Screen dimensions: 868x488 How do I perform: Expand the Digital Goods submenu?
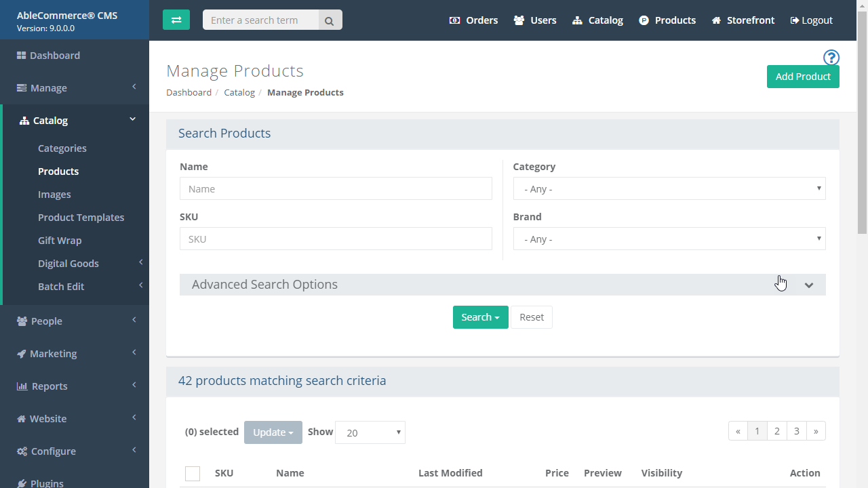pyautogui.click(x=141, y=262)
